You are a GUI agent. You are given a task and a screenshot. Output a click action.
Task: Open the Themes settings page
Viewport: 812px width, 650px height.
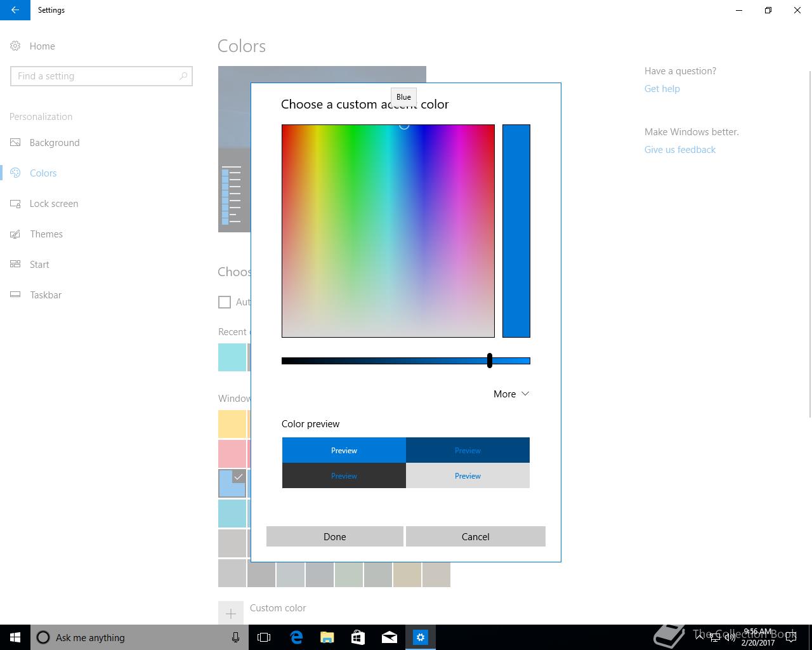click(46, 234)
